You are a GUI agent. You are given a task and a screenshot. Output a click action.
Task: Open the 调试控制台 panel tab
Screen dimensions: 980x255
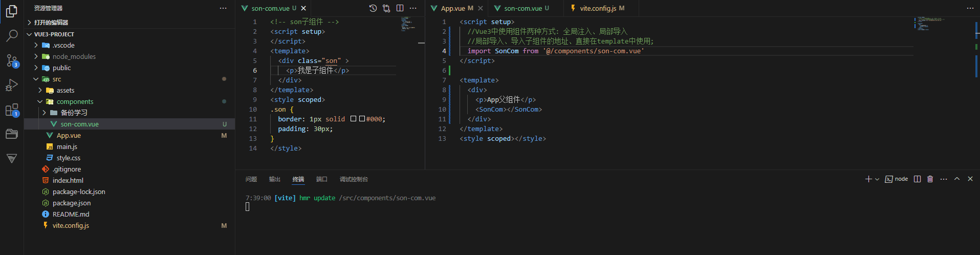tap(354, 179)
